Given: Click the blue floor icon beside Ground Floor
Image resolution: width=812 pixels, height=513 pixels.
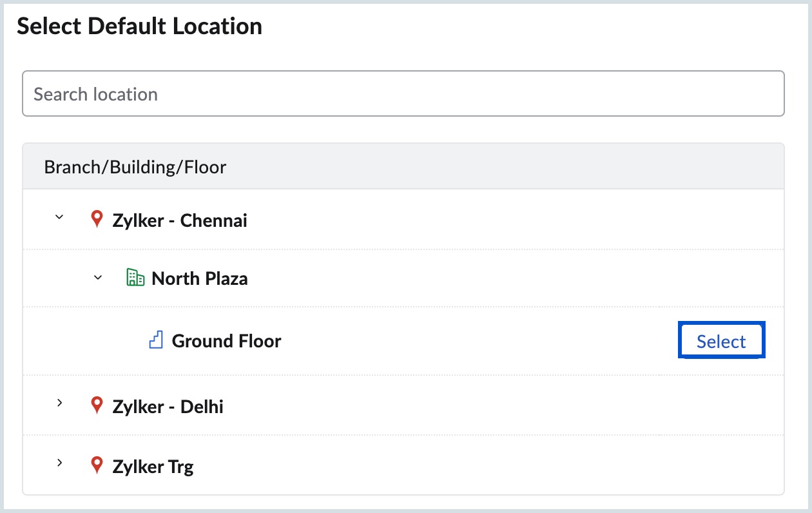Looking at the screenshot, I should pyautogui.click(x=155, y=340).
